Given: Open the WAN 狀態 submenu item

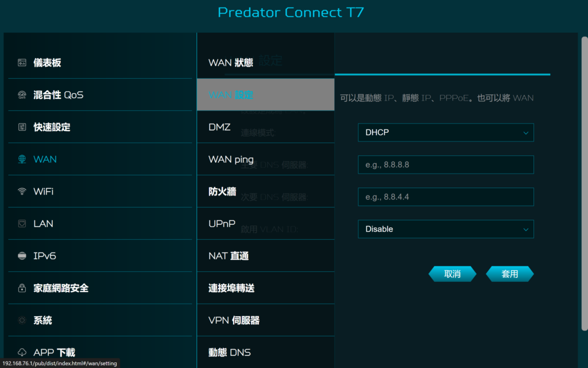Looking at the screenshot, I should 265,63.
